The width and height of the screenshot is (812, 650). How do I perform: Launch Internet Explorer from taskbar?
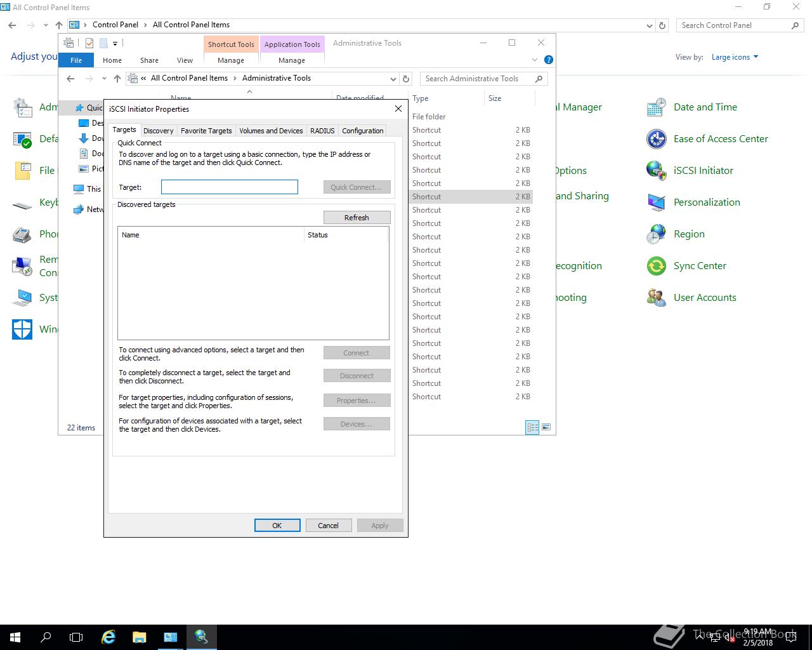[108, 637]
